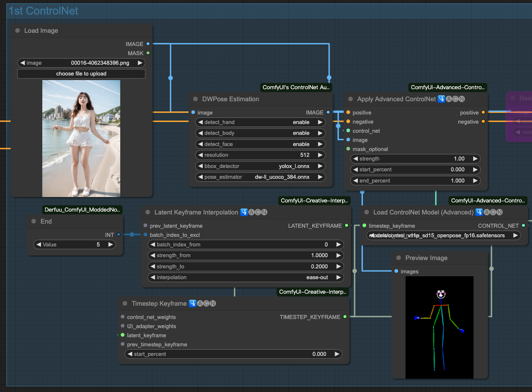Increase Value on End node with right arrow

point(110,244)
